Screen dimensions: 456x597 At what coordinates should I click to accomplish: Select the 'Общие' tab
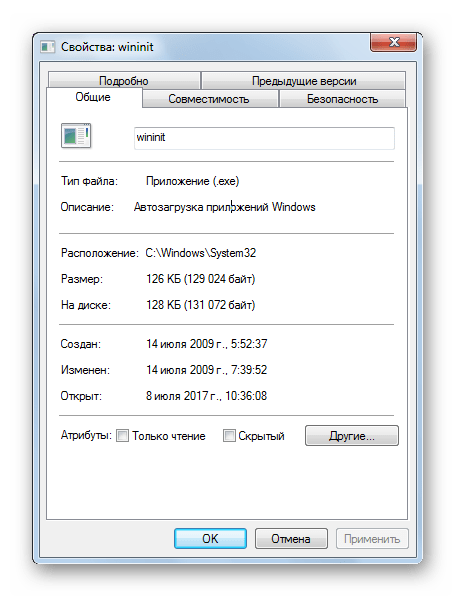[x=93, y=97]
